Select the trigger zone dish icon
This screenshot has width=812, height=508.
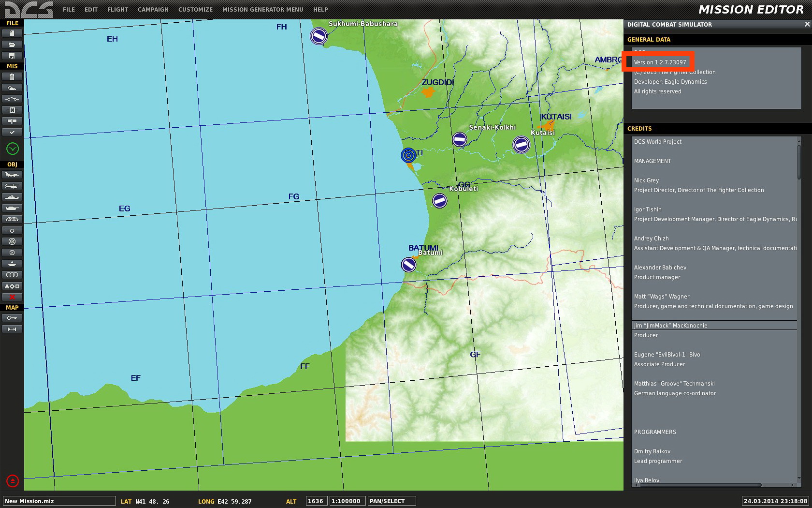click(12, 264)
